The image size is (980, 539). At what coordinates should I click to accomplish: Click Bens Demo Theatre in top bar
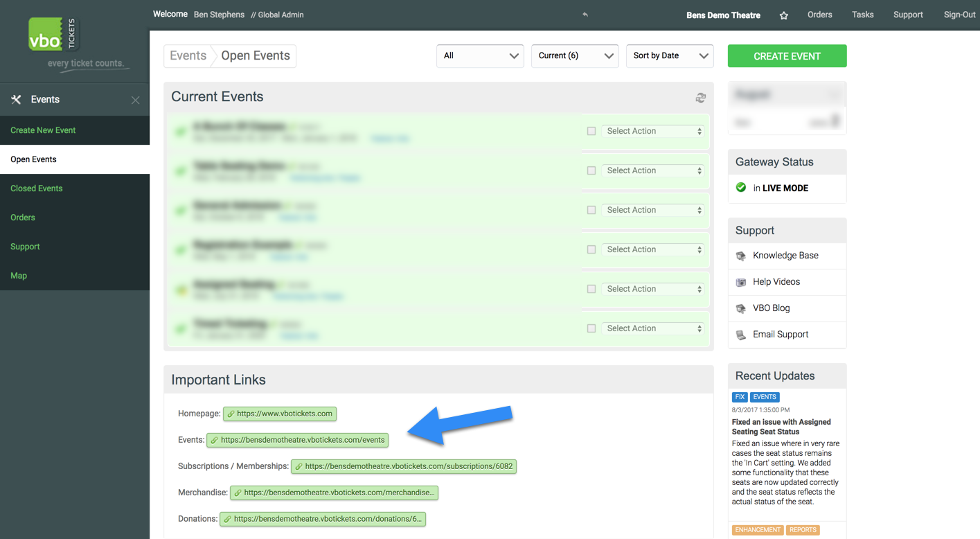[x=723, y=15]
